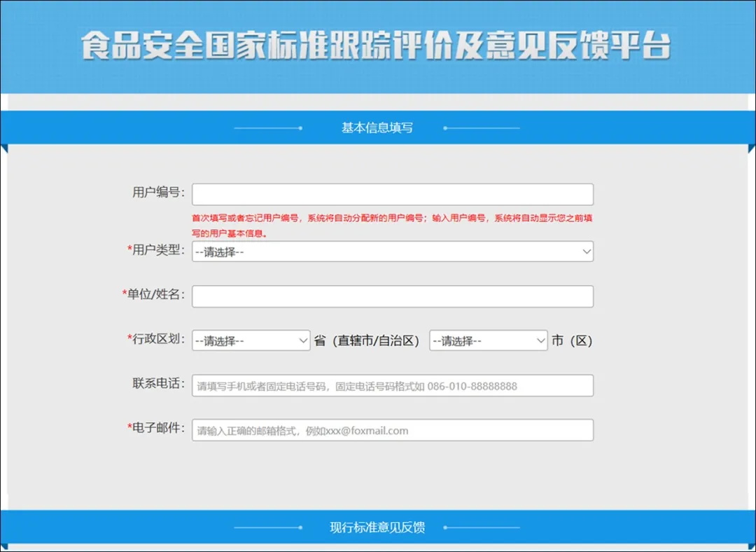Select the 电子邮件 email input field
Screen dimensions: 756x552
coord(392,430)
